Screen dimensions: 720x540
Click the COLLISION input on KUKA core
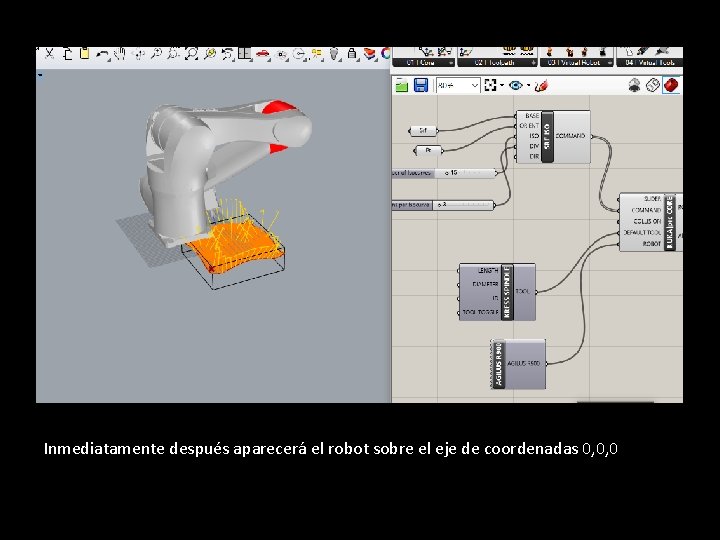point(647,221)
